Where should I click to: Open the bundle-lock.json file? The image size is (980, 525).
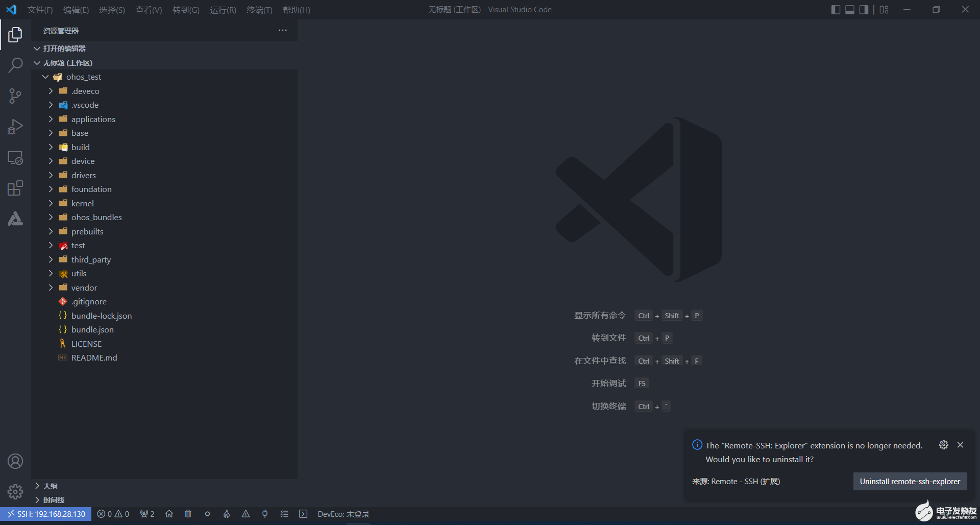point(102,316)
